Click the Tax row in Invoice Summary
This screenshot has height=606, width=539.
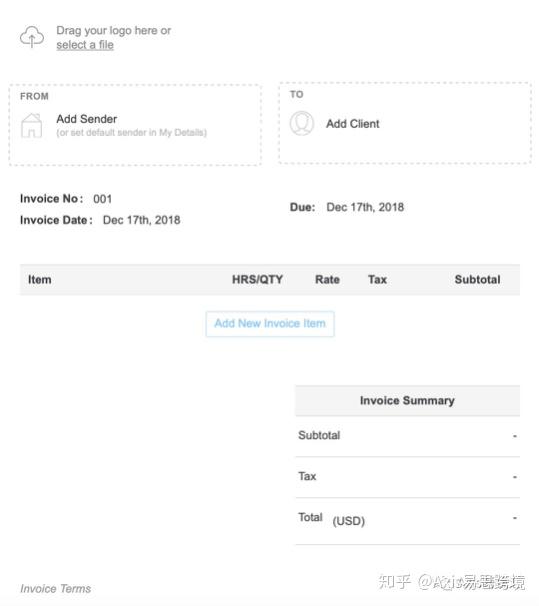click(408, 477)
